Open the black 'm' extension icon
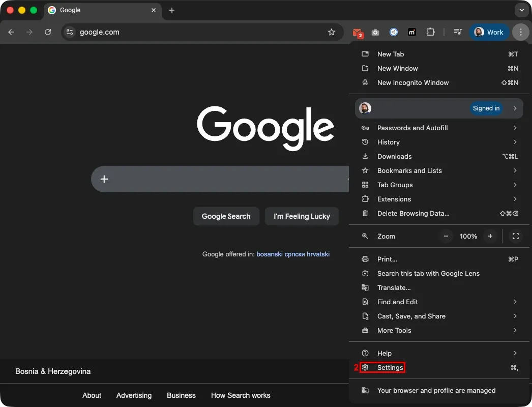The image size is (532, 407). click(x=412, y=32)
